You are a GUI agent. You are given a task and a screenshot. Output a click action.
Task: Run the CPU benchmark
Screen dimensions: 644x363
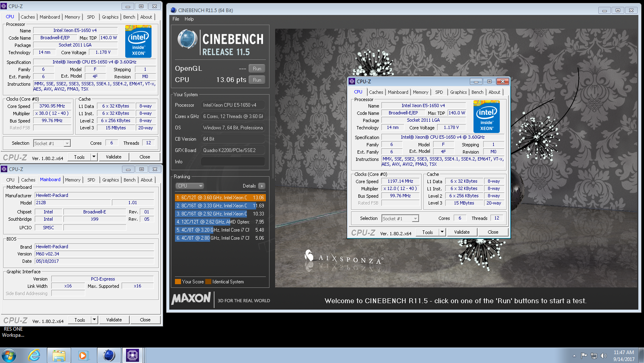point(257,80)
